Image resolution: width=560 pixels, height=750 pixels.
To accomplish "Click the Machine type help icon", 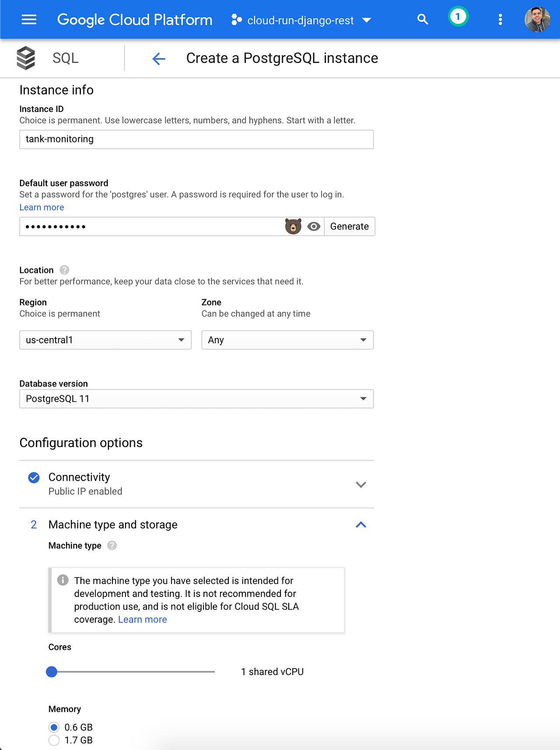I will tap(112, 545).
